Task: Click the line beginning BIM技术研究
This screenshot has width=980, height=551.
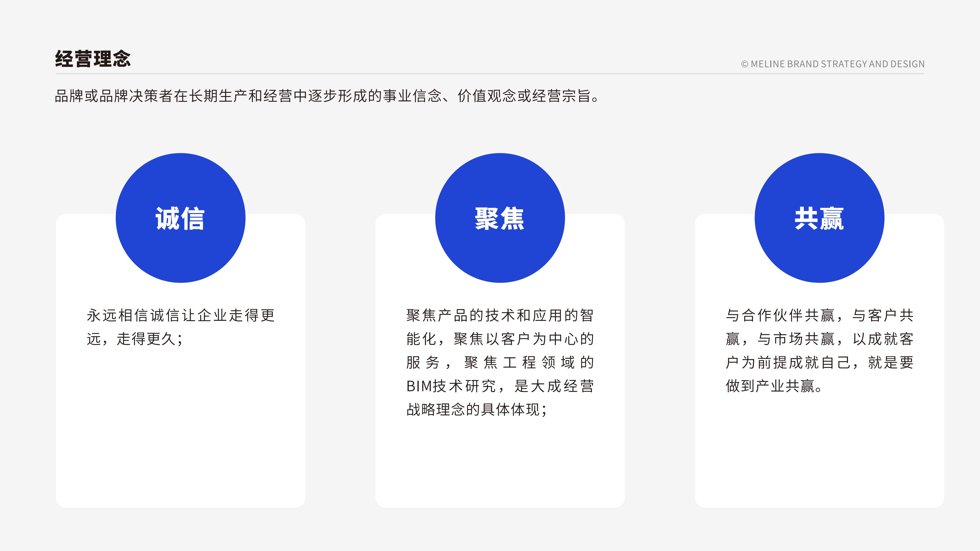Action: point(500,386)
